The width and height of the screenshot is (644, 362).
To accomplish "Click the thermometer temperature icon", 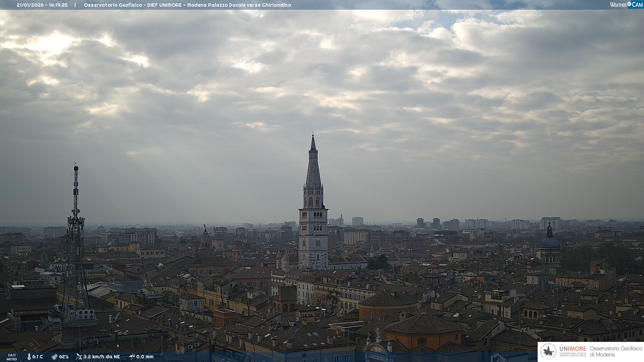I will click(x=29, y=357).
